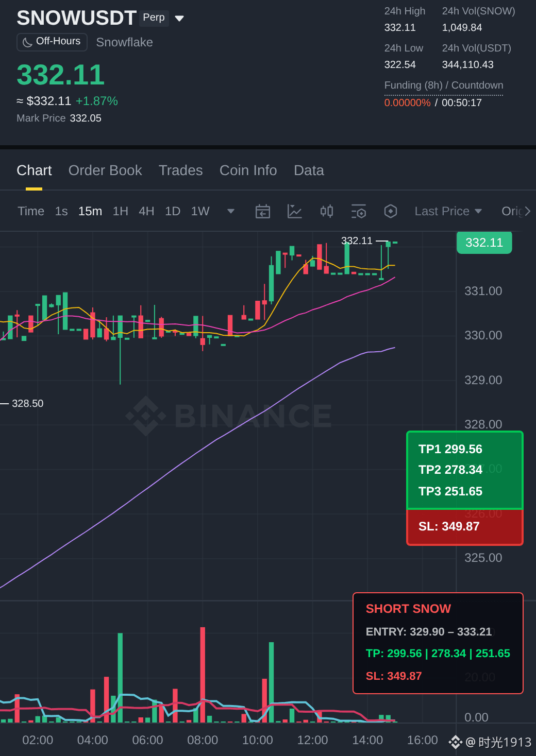This screenshot has height=756, width=536.
Task: Tap the 24h Vol(USDT) value 344,110.43
Action: click(x=468, y=64)
